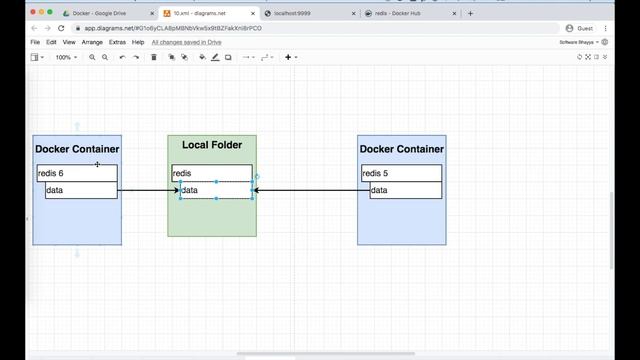
Task: Undo the last diagram change
Action: point(122,58)
